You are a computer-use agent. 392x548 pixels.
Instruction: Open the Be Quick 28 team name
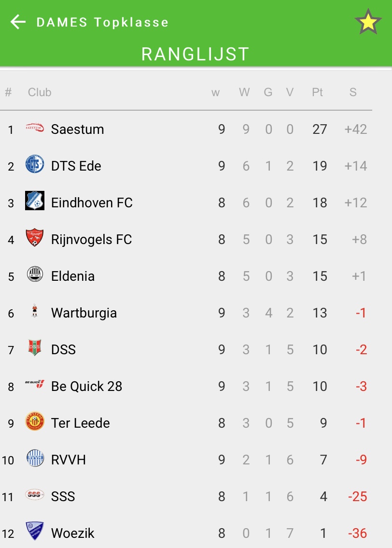pyautogui.click(x=86, y=387)
